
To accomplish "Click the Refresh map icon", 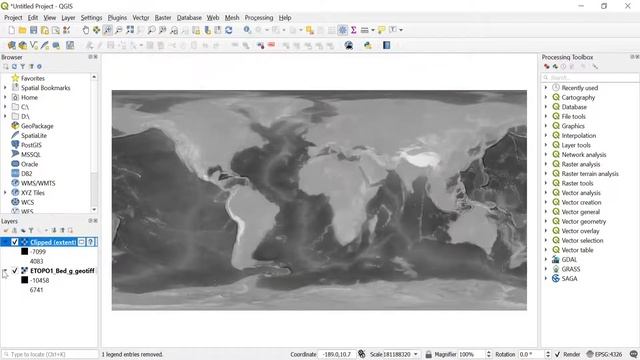I will (x=229, y=30).
